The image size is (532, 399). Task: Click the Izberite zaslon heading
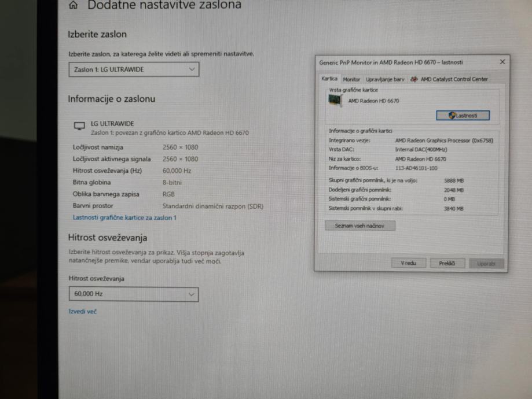[x=97, y=34]
